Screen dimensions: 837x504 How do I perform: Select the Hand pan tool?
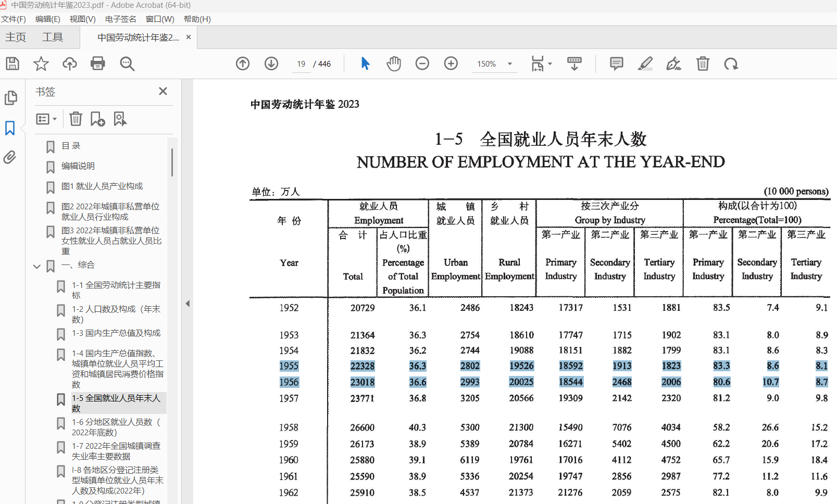(x=394, y=64)
